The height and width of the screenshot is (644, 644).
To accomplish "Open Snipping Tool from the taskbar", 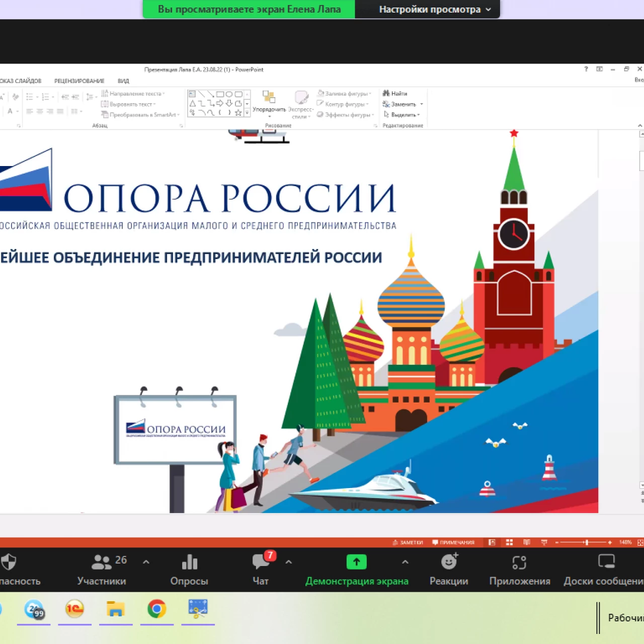I will [x=198, y=609].
